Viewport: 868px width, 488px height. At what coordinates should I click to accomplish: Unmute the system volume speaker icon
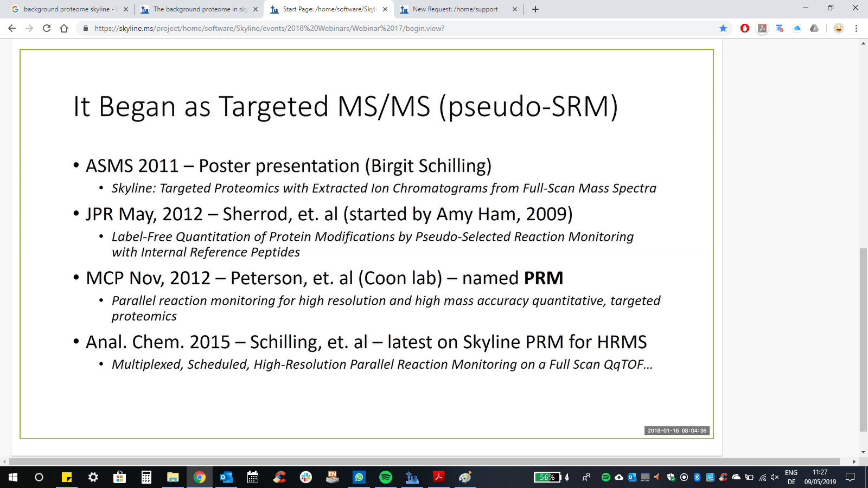coord(775,477)
